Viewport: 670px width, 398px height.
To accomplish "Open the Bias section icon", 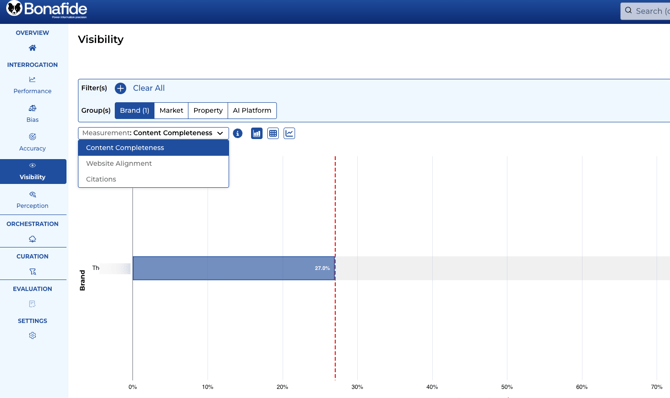I will tap(32, 108).
